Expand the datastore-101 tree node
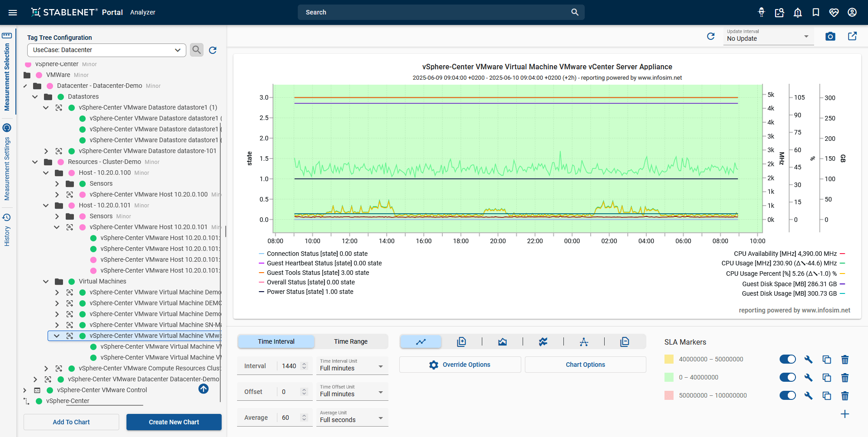This screenshot has height=437, width=868. [46, 151]
